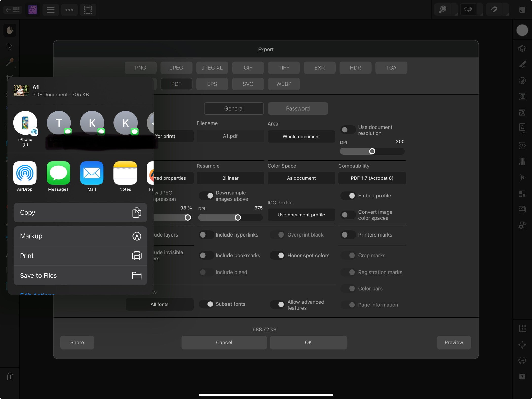Disable Honor spot colors

(x=277, y=255)
